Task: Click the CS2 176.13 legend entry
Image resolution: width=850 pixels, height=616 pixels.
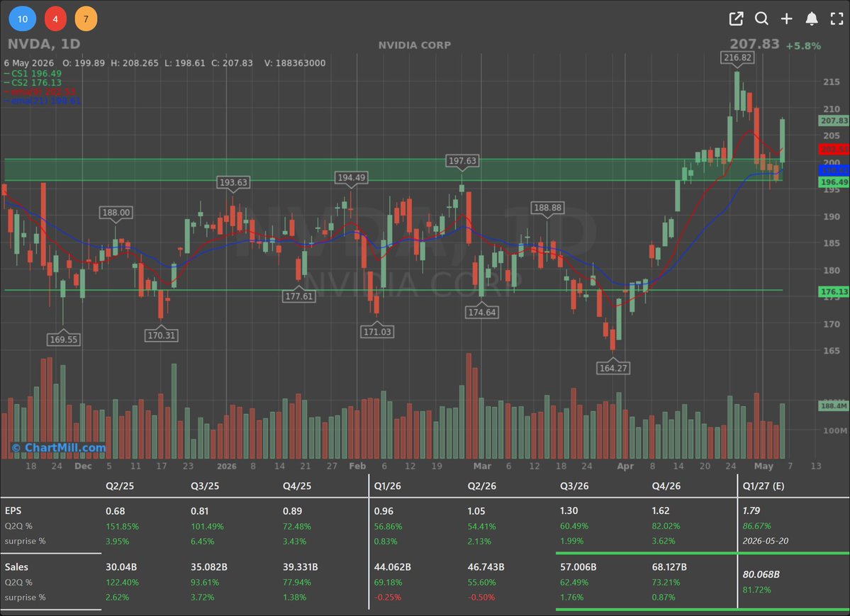Action: click(33, 83)
